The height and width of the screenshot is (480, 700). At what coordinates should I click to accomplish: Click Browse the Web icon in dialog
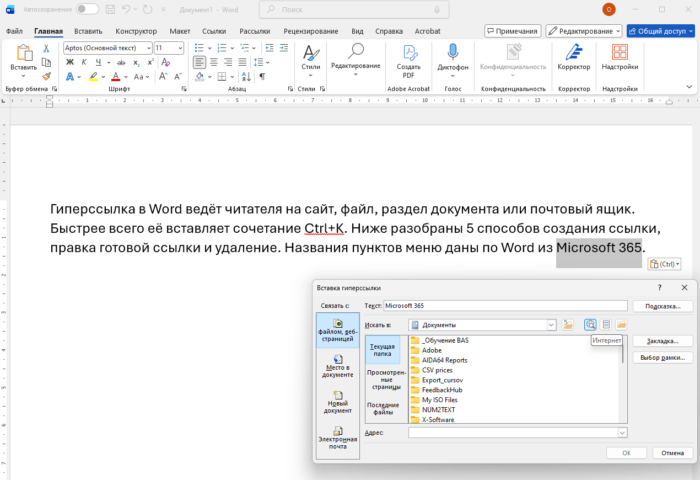(x=590, y=325)
